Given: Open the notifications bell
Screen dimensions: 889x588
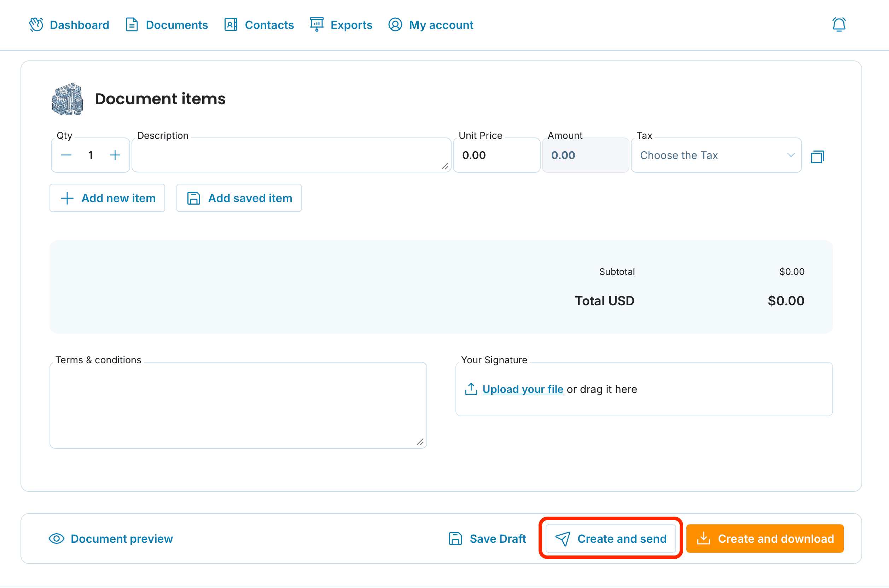Looking at the screenshot, I should click(839, 25).
